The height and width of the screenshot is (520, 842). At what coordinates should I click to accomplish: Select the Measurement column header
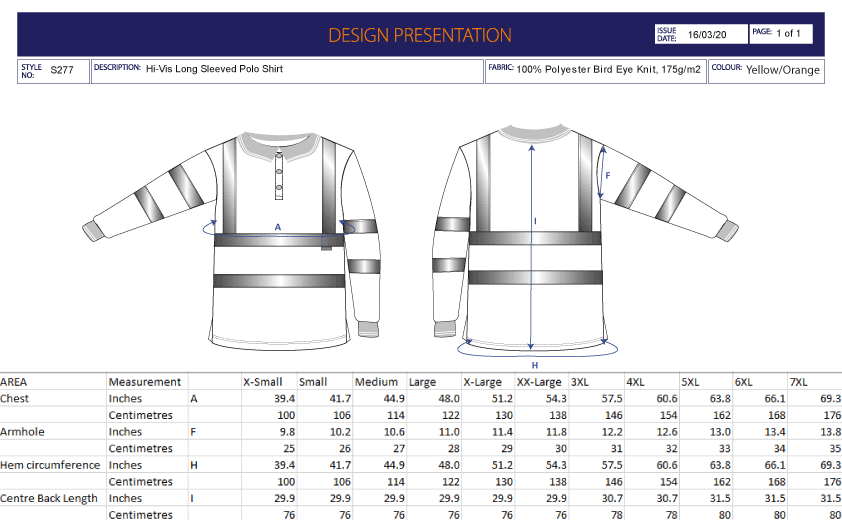(x=144, y=382)
